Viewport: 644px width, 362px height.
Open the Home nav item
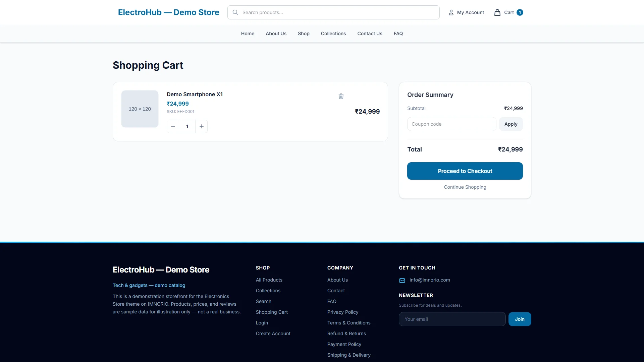click(x=248, y=34)
